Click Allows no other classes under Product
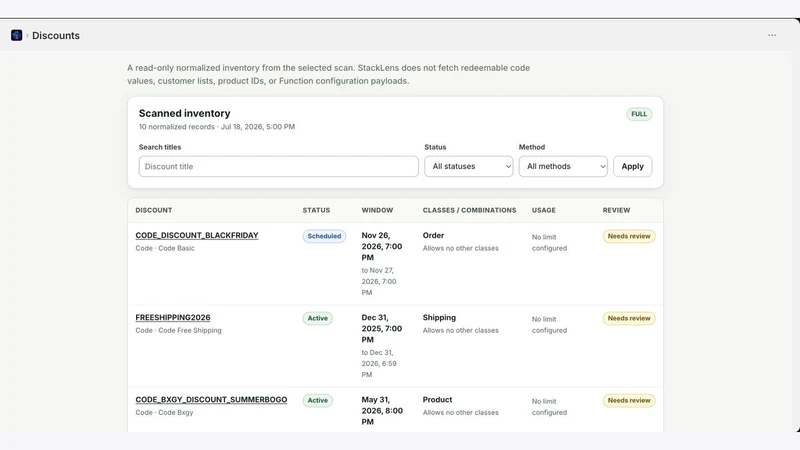 (461, 412)
